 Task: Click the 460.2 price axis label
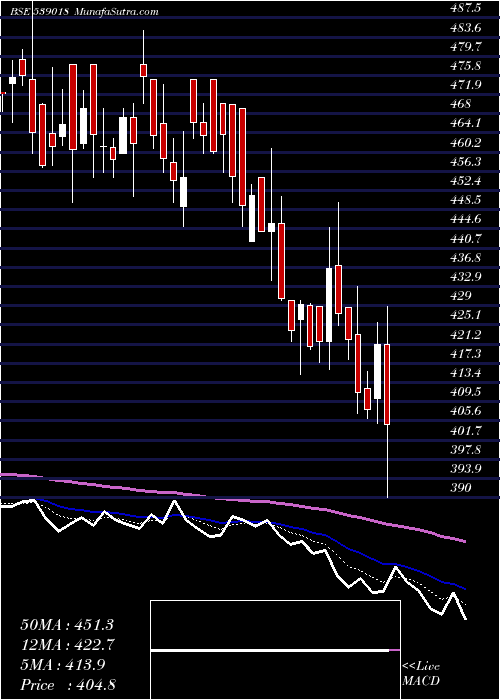tap(465, 142)
